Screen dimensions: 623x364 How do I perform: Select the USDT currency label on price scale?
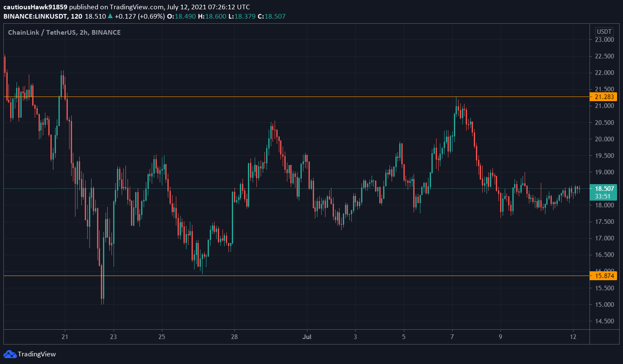604,31
